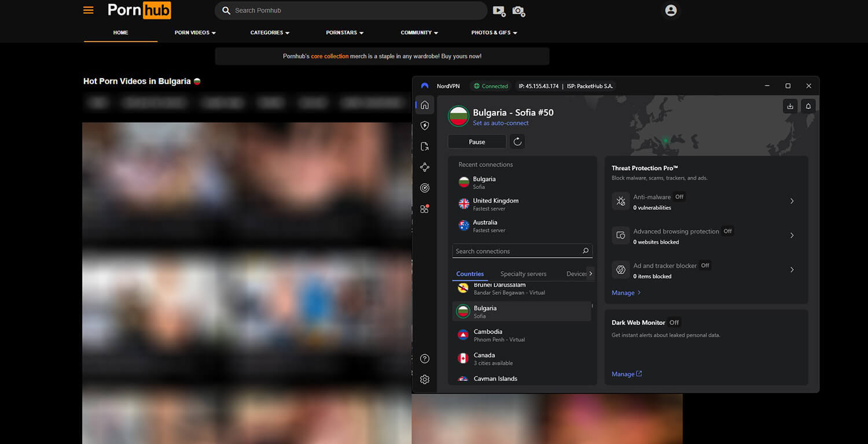Viewport: 868px width, 444px height.
Task: Open the CATEGORIES dropdown menu
Action: (x=270, y=32)
